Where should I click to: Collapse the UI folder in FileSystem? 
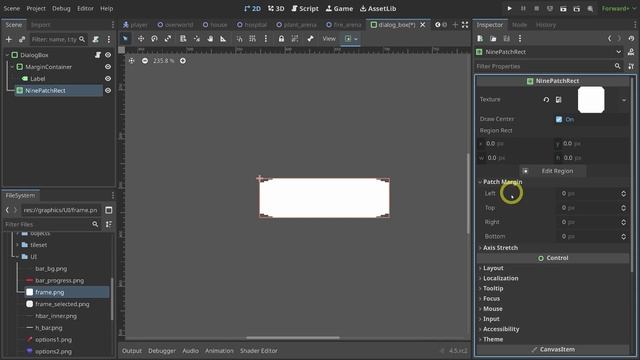(17, 257)
